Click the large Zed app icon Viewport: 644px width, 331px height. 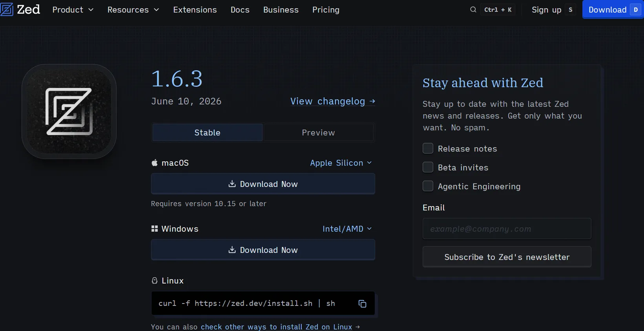[x=69, y=112]
